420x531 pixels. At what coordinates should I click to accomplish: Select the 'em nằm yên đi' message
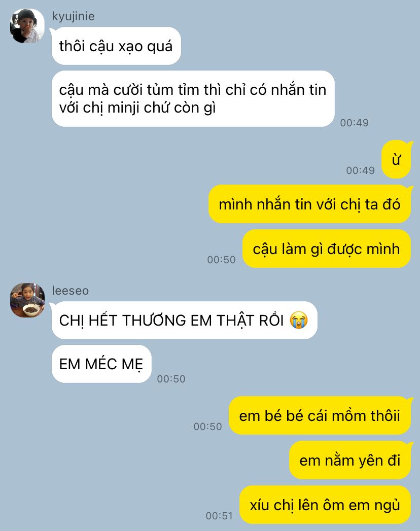(350, 460)
